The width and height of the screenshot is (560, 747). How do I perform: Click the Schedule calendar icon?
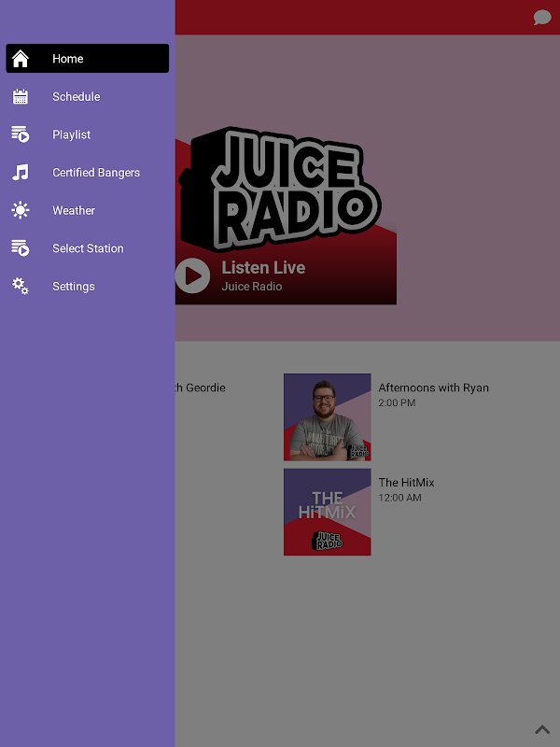click(x=20, y=97)
